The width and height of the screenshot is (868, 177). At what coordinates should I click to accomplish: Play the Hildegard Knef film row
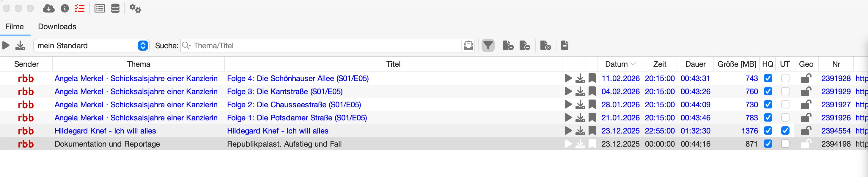tap(568, 131)
